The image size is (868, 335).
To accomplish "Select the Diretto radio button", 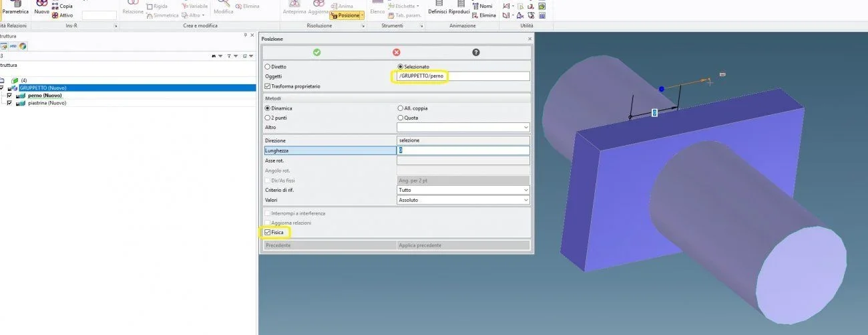I will (268, 67).
